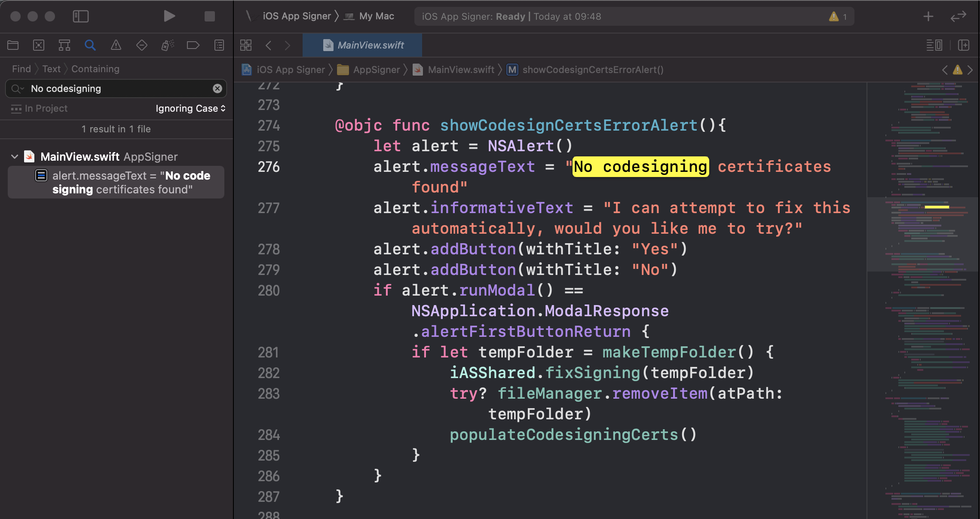The width and height of the screenshot is (980, 519).
Task: Select the Find navigator magnifier icon
Action: (90, 45)
